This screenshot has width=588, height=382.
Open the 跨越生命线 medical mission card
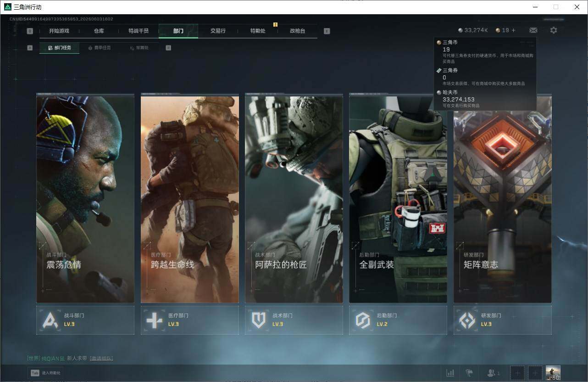[x=190, y=198]
